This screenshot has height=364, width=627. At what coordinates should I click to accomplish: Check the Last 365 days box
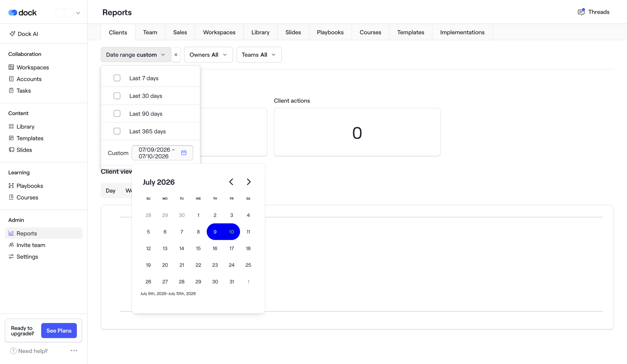point(117,131)
